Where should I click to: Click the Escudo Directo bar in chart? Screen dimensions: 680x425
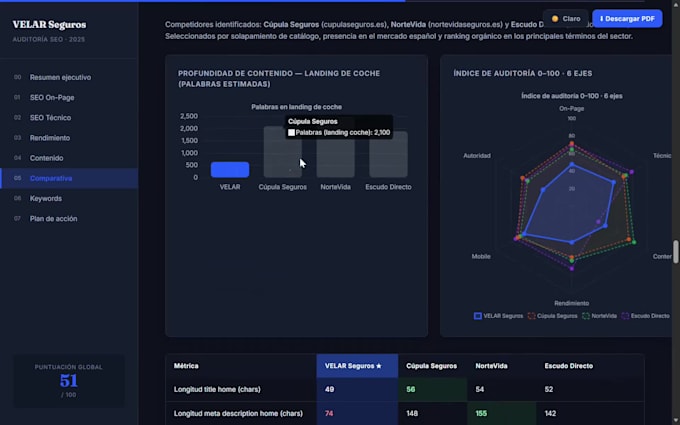[389, 154]
